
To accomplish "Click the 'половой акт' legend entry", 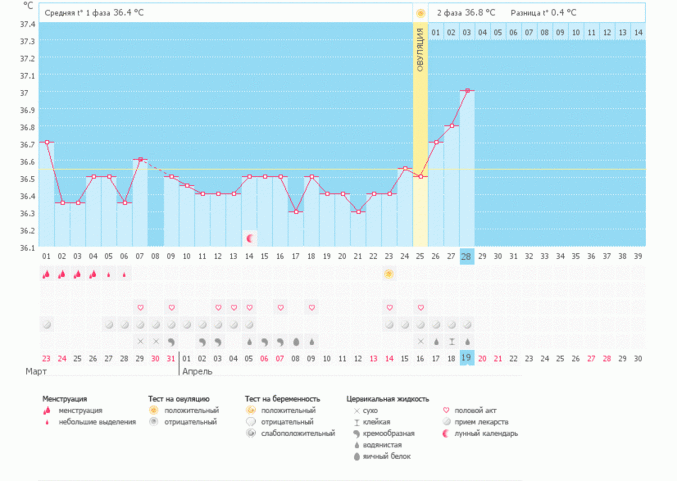I will (x=477, y=410).
